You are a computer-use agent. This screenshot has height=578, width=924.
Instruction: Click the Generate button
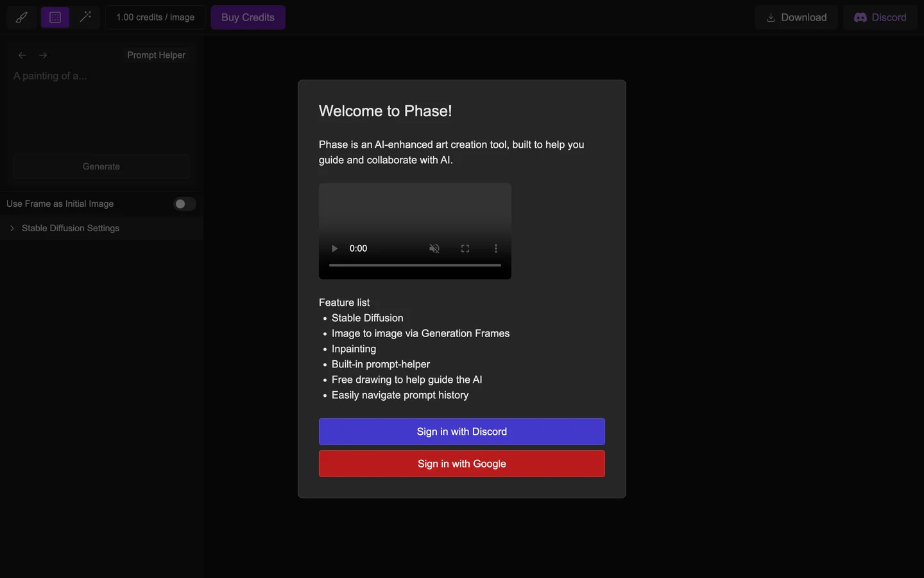[x=101, y=166]
